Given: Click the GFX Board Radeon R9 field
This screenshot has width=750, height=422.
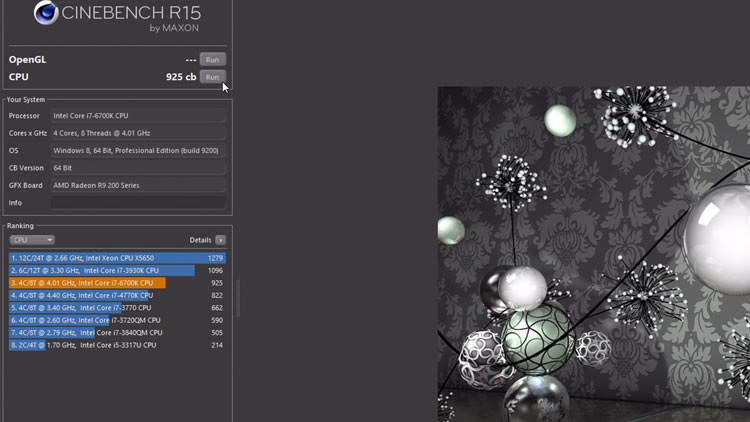Looking at the screenshot, I should 138,185.
